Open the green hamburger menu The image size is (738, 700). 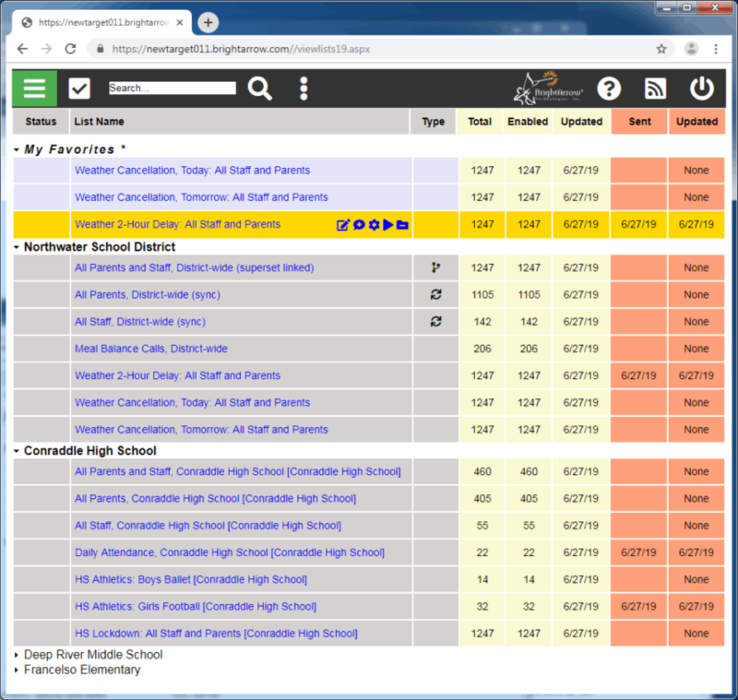34,89
